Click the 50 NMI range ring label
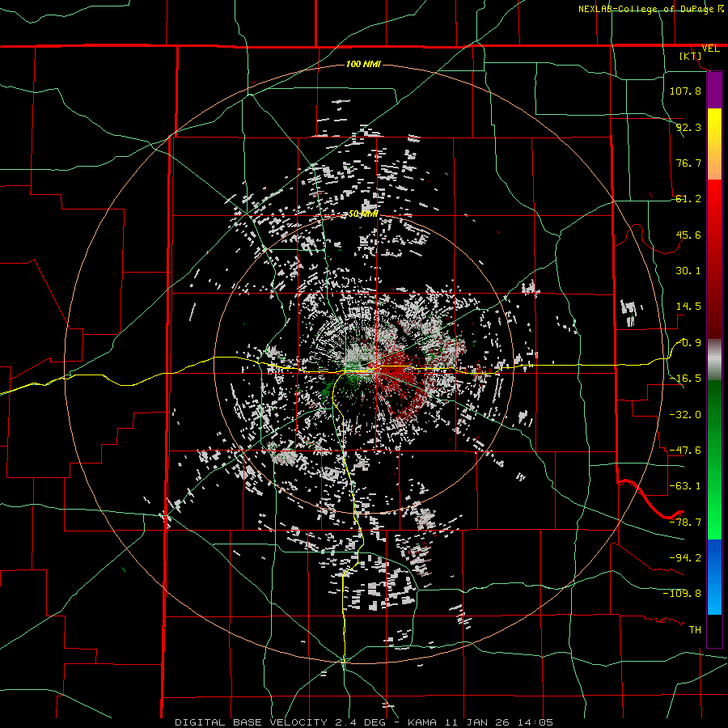728x728 pixels. pos(363,214)
